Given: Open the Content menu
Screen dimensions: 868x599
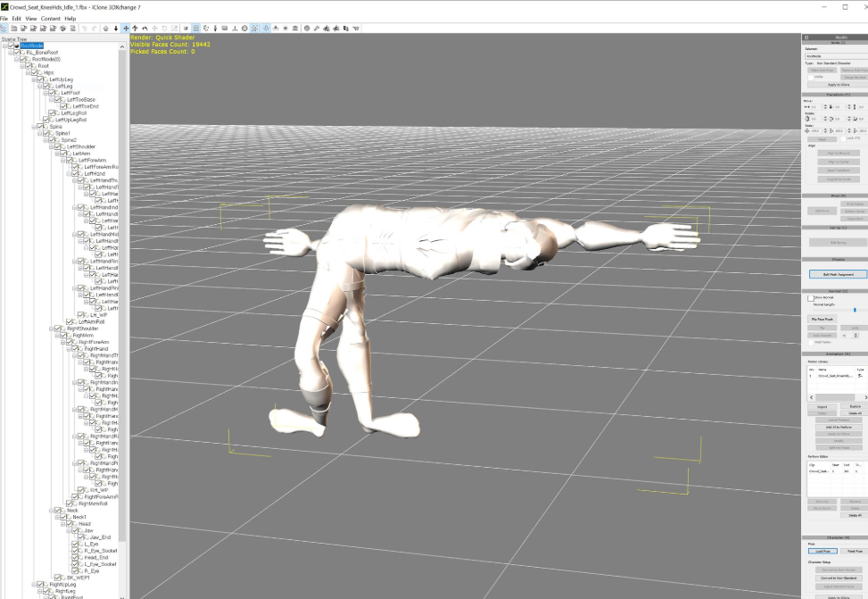Looking at the screenshot, I should (x=50, y=18).
